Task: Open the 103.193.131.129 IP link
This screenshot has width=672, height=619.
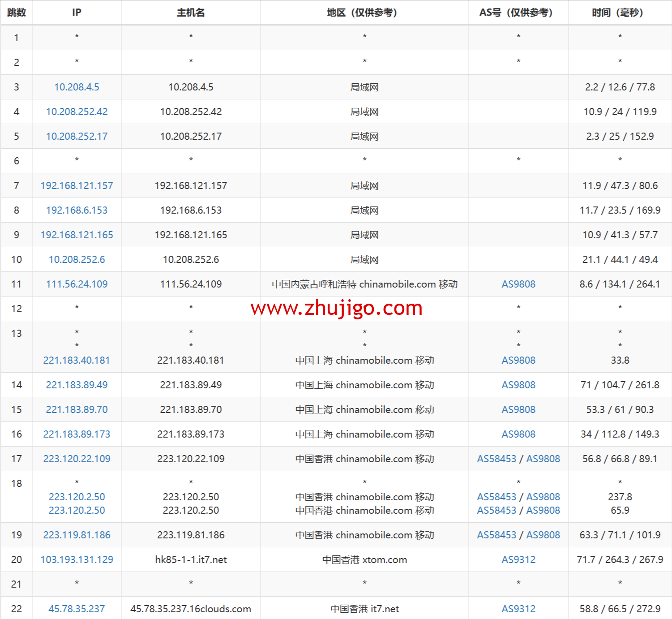Action: point(77,560)
